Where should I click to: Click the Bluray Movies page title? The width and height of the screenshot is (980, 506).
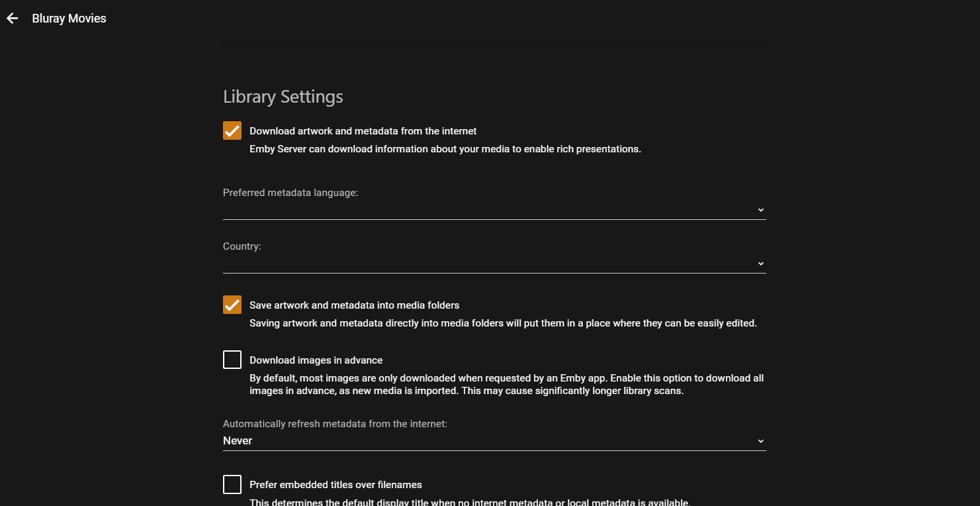pos(69,19)
